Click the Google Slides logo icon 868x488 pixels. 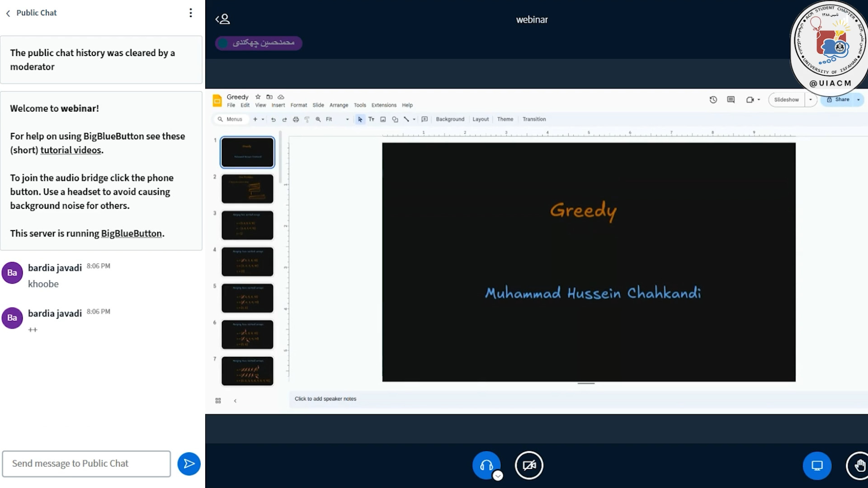coord(217,100)
